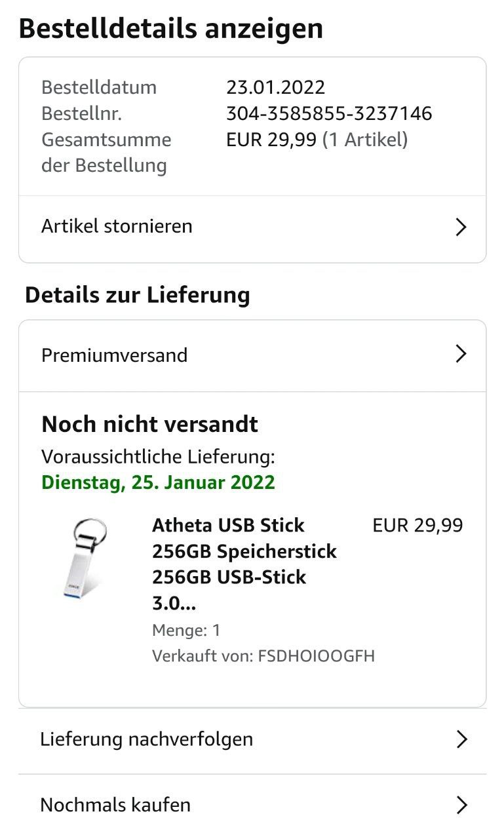Tap the green delivery date Dienstag, 25. Januar

[x=158, y=483]
